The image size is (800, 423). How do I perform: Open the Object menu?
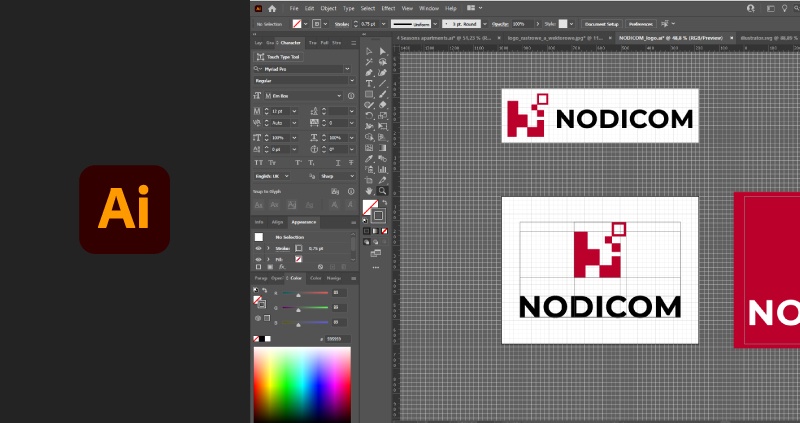pyautogui.click(x=328, y=8)
